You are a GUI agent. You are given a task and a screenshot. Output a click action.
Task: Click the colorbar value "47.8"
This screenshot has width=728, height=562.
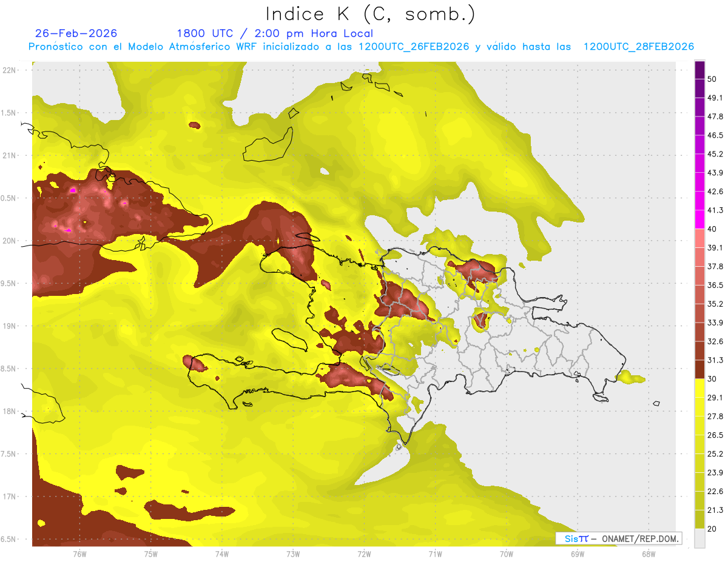[x=715, y=116]
